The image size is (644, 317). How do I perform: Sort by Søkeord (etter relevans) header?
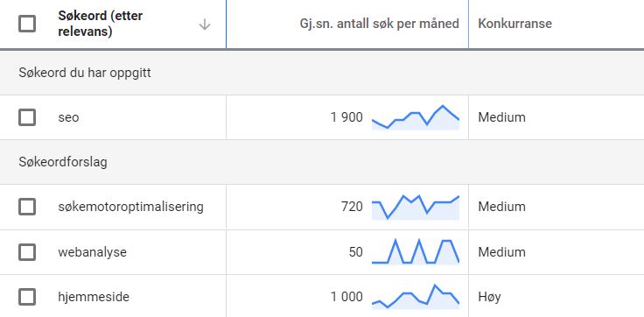(101, 24)
